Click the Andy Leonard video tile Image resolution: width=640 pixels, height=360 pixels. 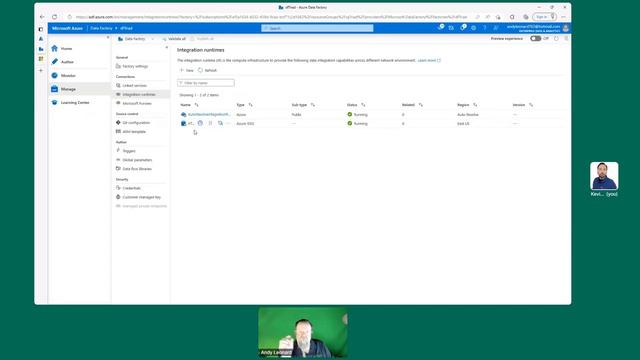(x=303, y=332)
